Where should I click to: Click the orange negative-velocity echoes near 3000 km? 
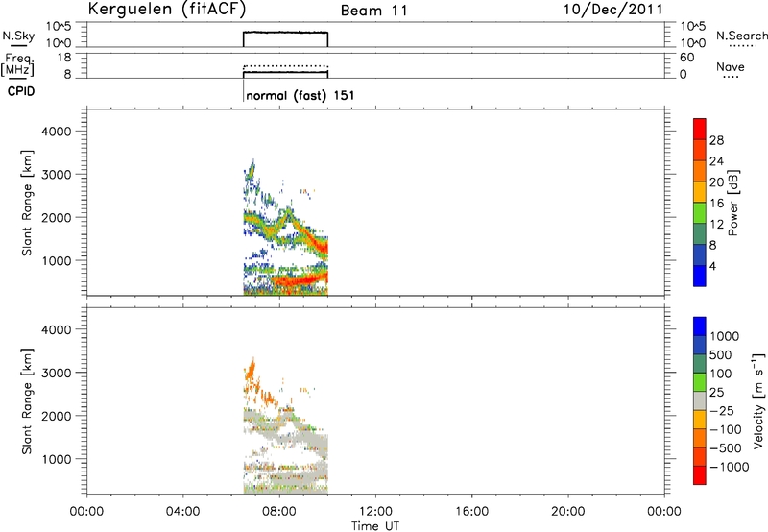(x=251, y=372)
